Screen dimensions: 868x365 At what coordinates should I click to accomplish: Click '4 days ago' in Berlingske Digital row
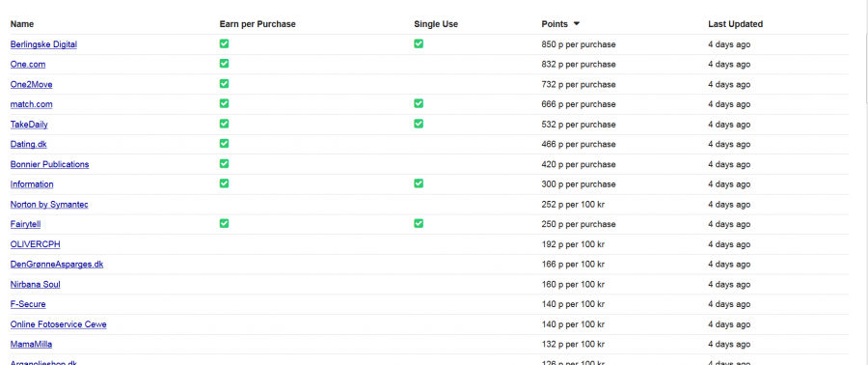(729, 44)
